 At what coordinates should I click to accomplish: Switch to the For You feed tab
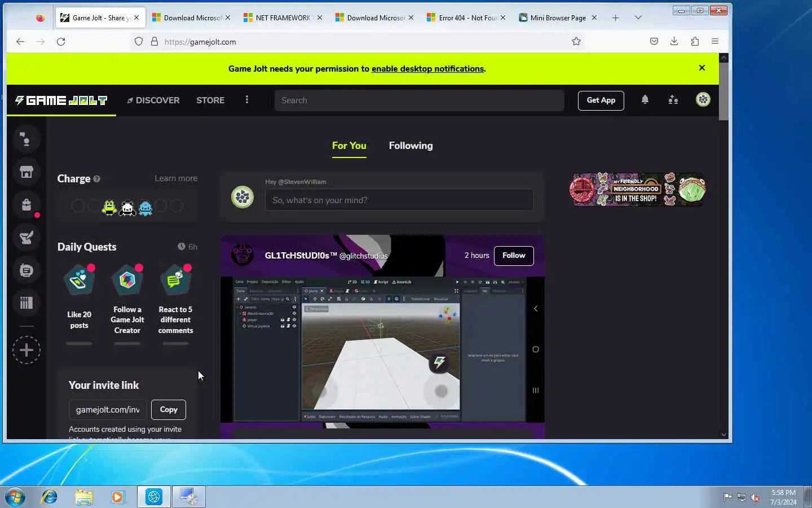coord(349,146)
